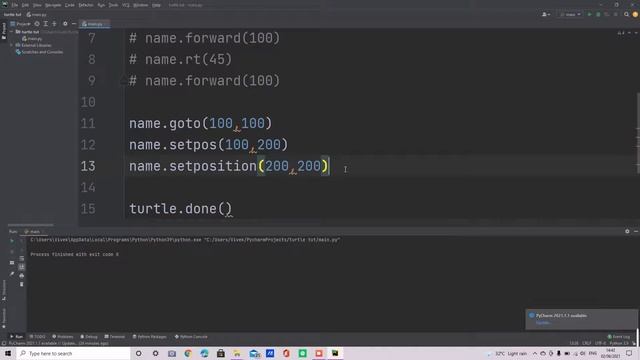Run with coverage from top toolbar
This screenshot has width=640, height=360.
(607, 14)
